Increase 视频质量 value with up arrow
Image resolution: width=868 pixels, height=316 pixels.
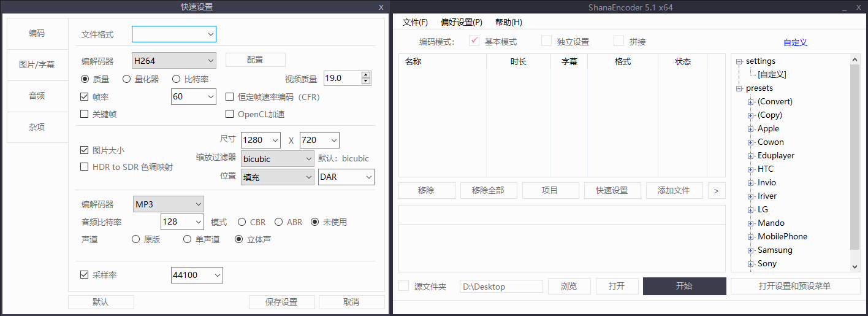point(366,75)
